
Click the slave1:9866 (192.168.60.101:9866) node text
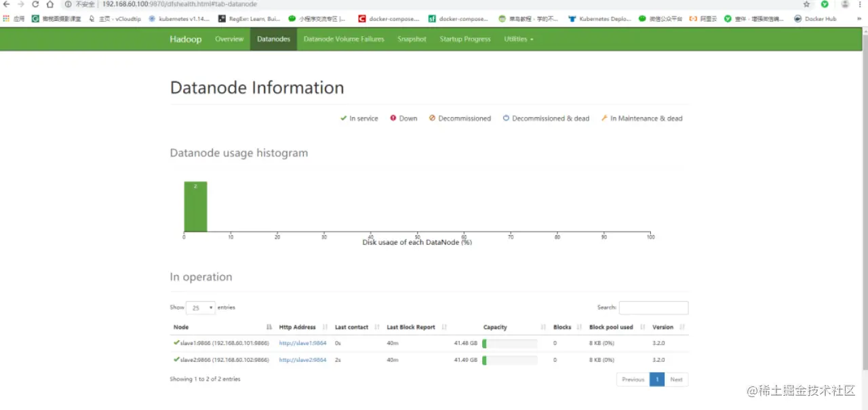224,344
